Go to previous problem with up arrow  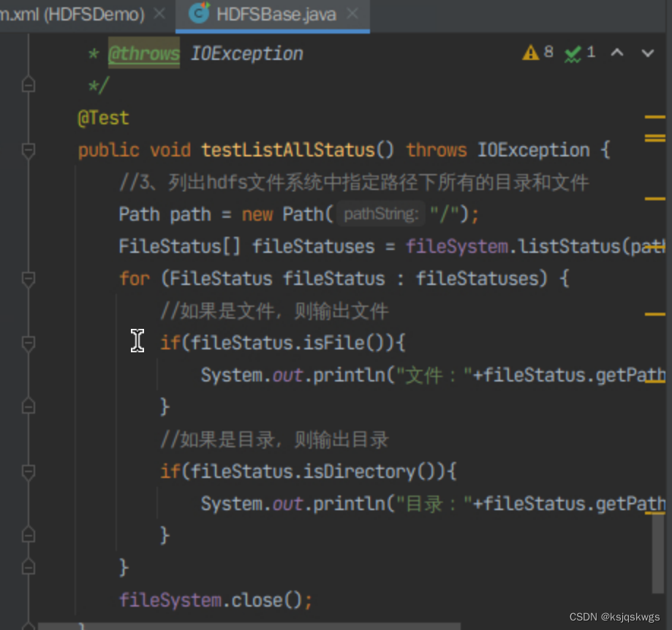pyautogui.click(x=618, y=52)
